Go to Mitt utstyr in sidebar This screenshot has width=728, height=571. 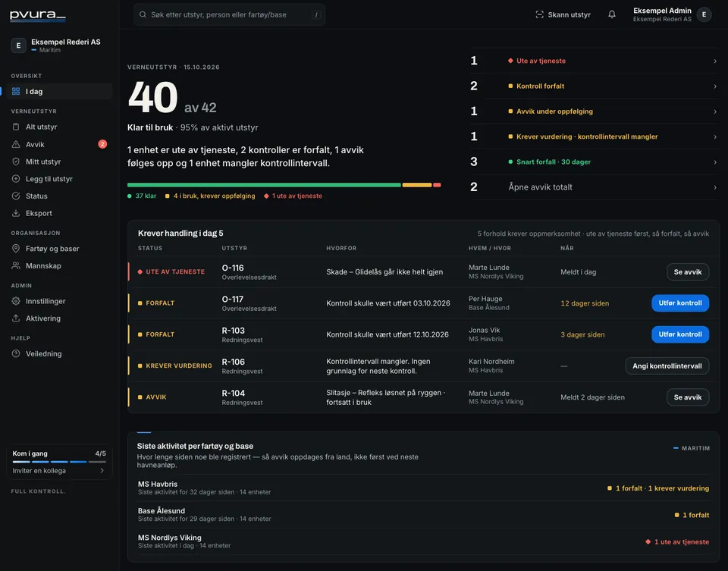click(x=59, y=162)
